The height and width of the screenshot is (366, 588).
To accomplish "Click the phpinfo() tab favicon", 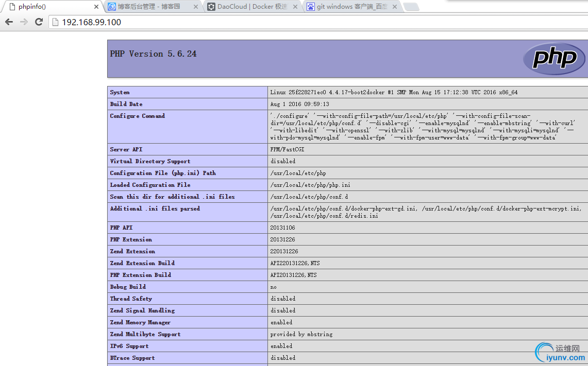I will [12, 6].
